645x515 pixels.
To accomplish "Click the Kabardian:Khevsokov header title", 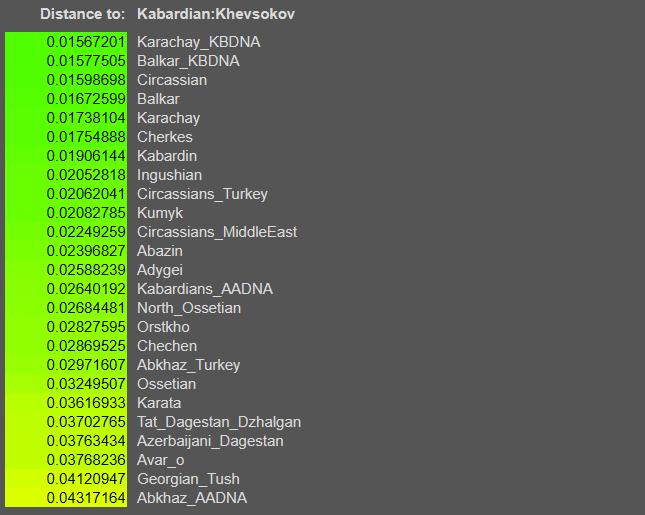I will click(216, 14).
